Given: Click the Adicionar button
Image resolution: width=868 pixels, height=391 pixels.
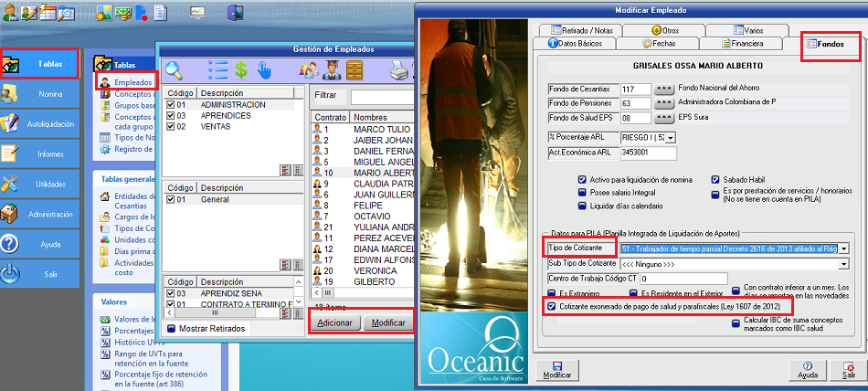Looking at the screenshot, I should click(x=334, y=322).
